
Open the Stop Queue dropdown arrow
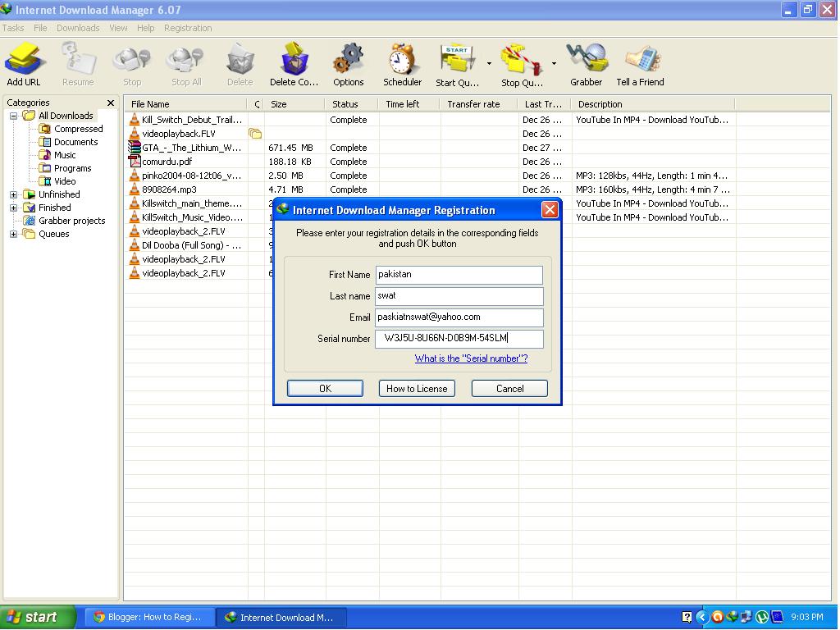pos(554,63)
